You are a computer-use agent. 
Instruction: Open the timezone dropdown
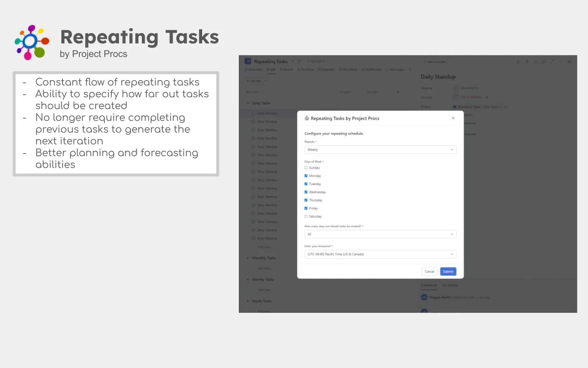[x=380, y=254]
